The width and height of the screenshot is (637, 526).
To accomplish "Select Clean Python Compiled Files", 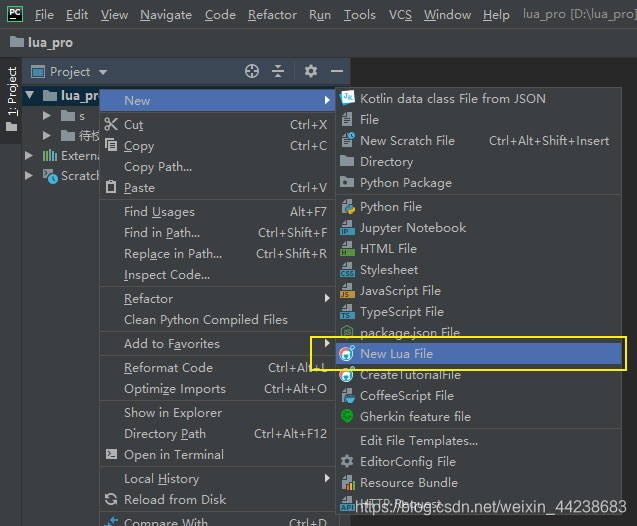I will pyautogui.click(x=217, y=319).
